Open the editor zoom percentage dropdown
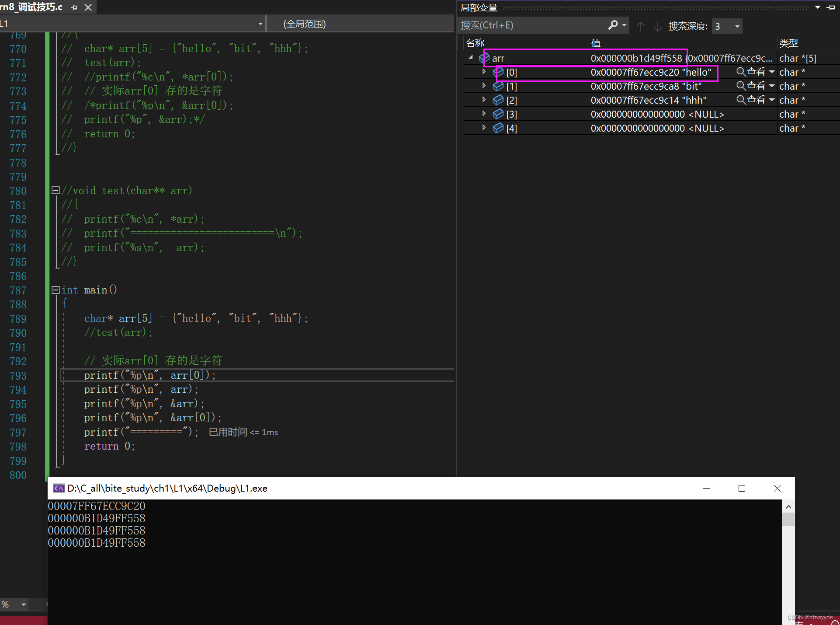This screenshot has height=625, width=840. [24, 604]
